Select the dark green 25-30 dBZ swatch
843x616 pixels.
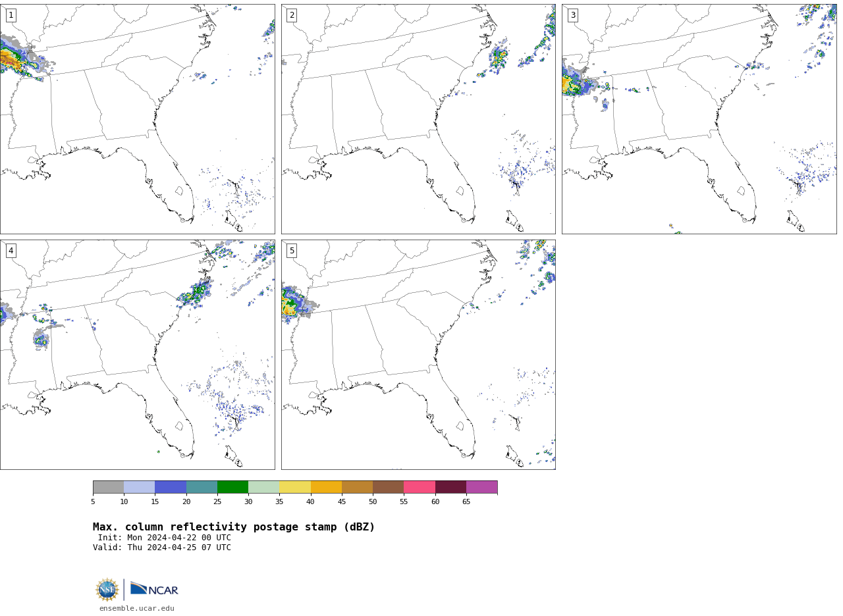coord(232,487)
